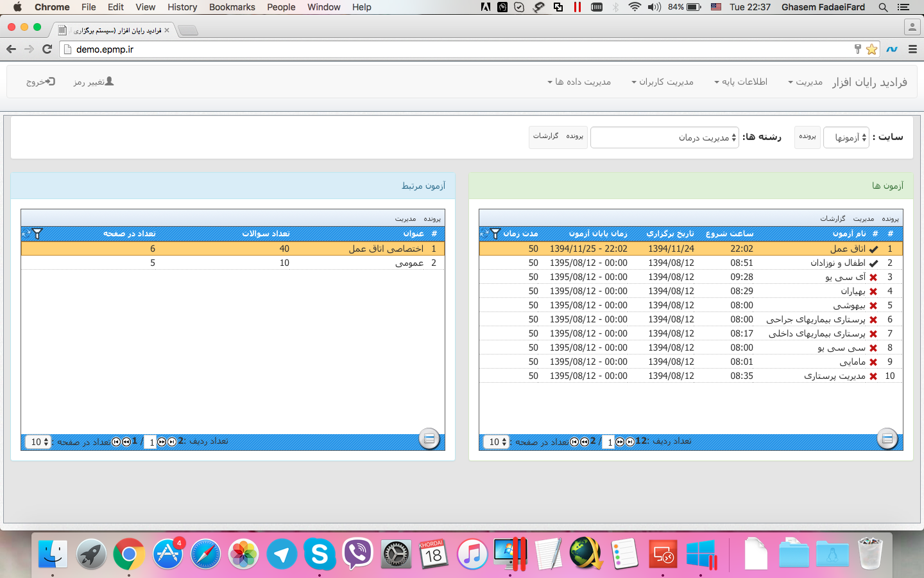Click the خروج logout link
This screenshot has width=924, height=578.
pos(40,82)
